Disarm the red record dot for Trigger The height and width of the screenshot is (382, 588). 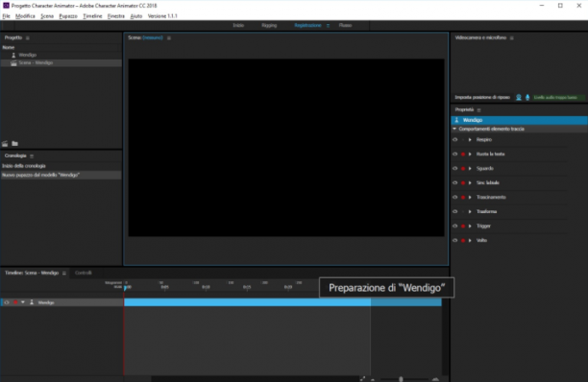[x=463, y=227]
